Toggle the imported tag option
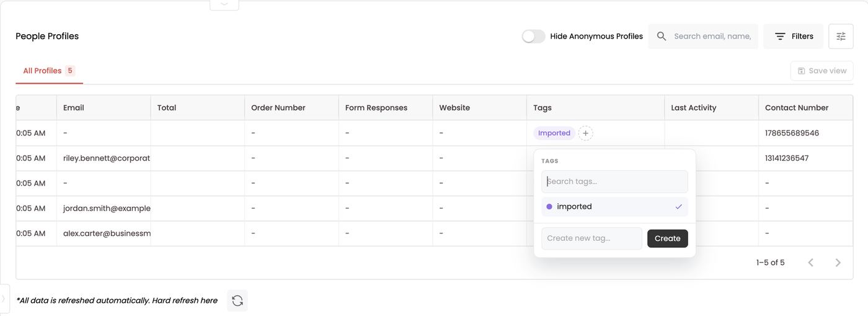 pos(614,207)
